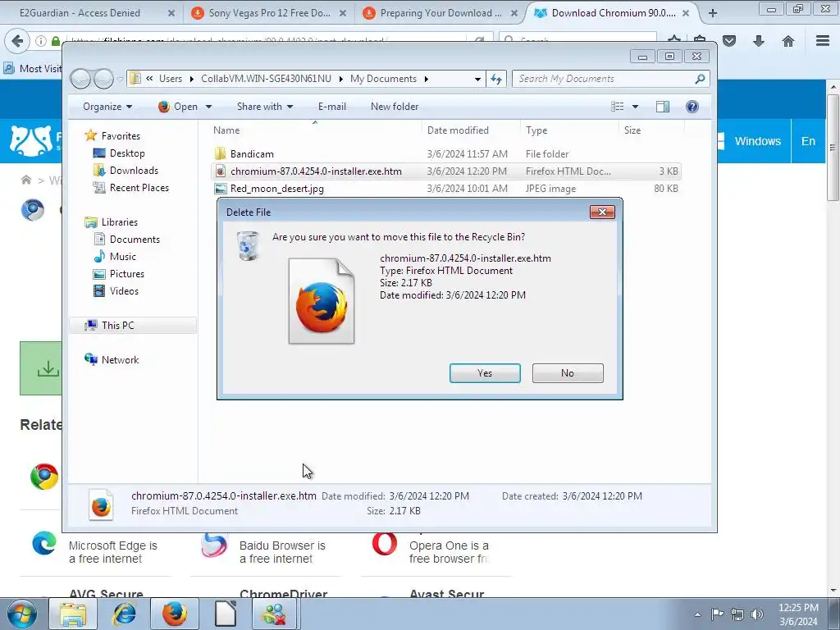Viewport: 840px width, 630px height.
Task: Expand the address bar history dropdown
Action: pyautogui.click(x=477, y=80)
